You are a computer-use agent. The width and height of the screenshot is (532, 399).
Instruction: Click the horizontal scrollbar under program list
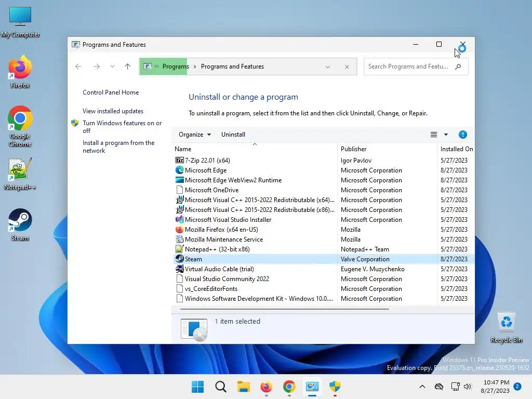(284, 309)
